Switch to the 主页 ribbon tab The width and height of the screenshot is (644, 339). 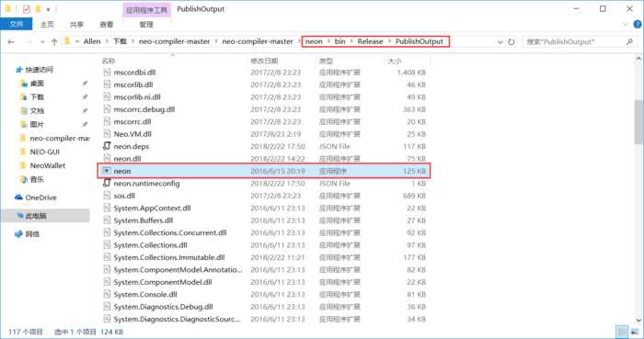47,25
